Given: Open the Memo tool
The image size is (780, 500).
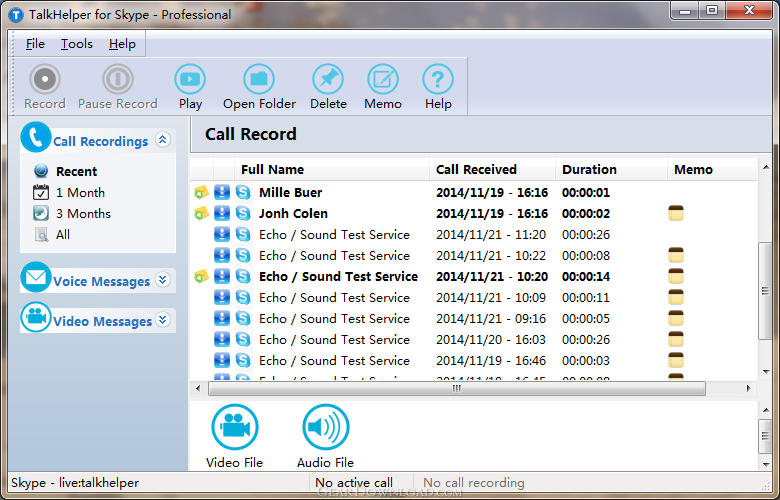Looking at the screenshot, I should 383,79.
